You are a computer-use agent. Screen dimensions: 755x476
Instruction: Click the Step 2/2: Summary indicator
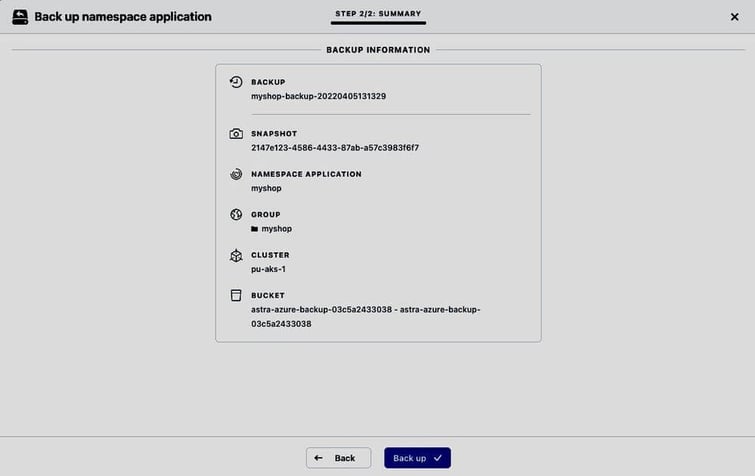[378, 13]
